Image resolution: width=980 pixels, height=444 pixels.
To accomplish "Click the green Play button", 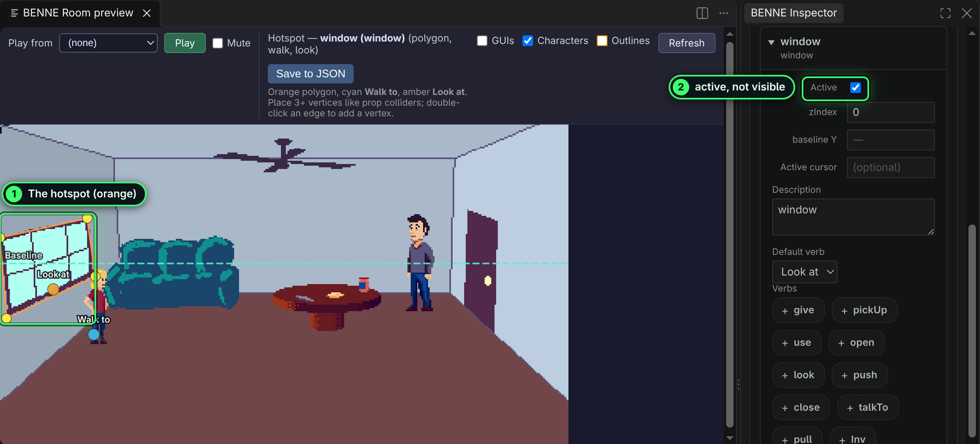I will click(x=185, y=43).
